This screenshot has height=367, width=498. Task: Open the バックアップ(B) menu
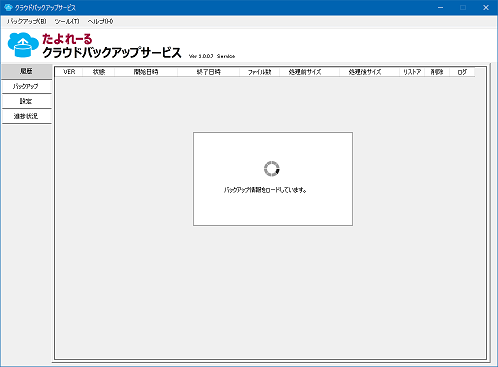(26, 21)
